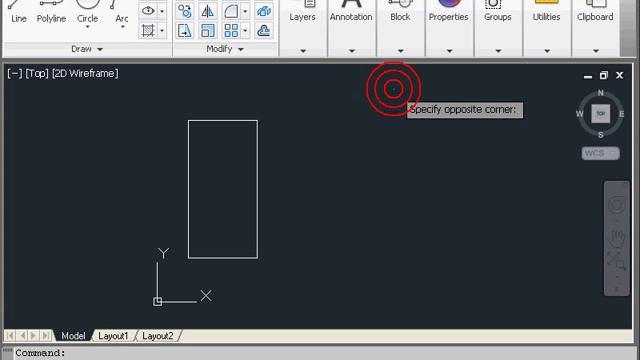Select the Polyline tool
Screen dimensions: 640x360
(51, 12)
